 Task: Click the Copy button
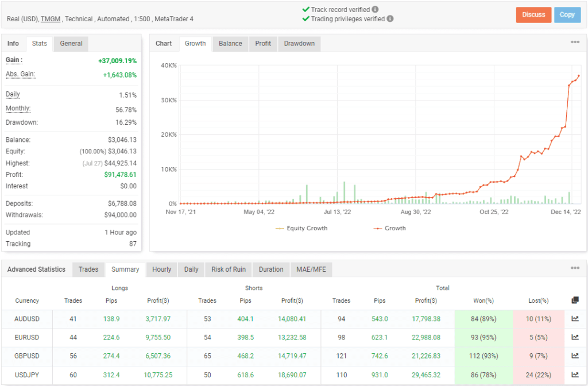pyautogui.click(x=567, y=14)
